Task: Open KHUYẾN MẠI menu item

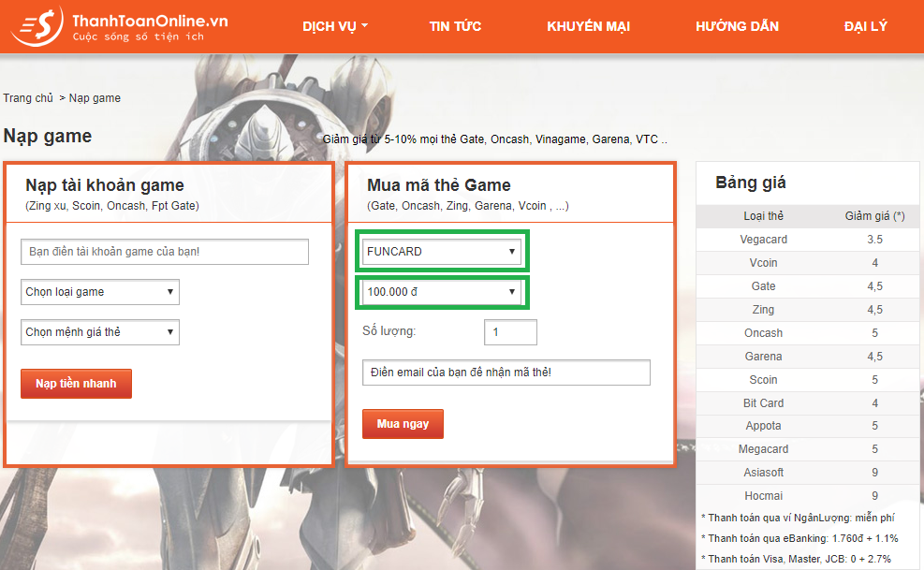Action: (588, 26)
